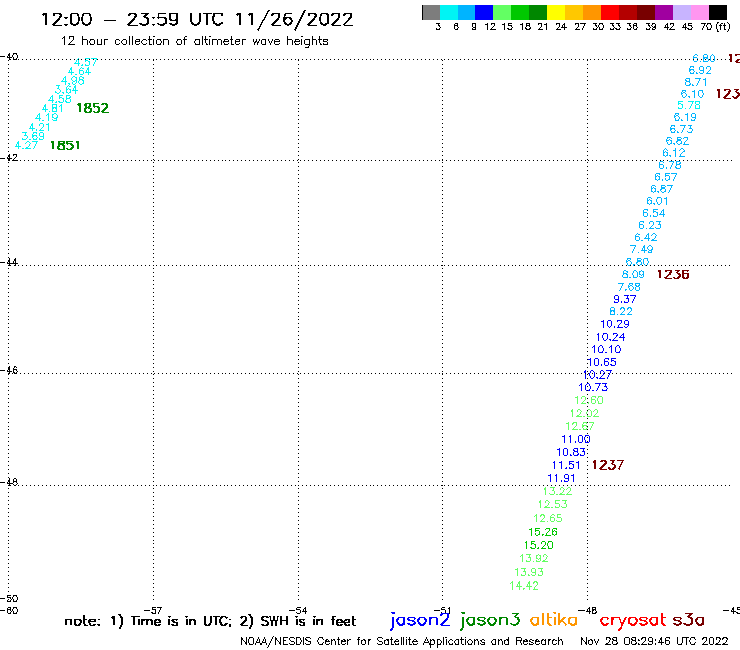Click the -54 longitude axis label
Screen dimensions: 740x650
coord(298,611)
